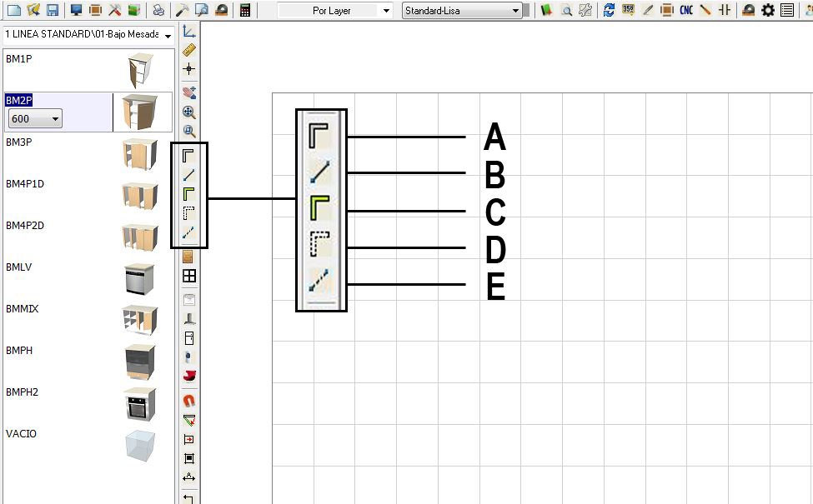Toggle the magnet snap icon
Viewport: 813px width, 504px height.
pyautogui.click(x=189, y=401)
